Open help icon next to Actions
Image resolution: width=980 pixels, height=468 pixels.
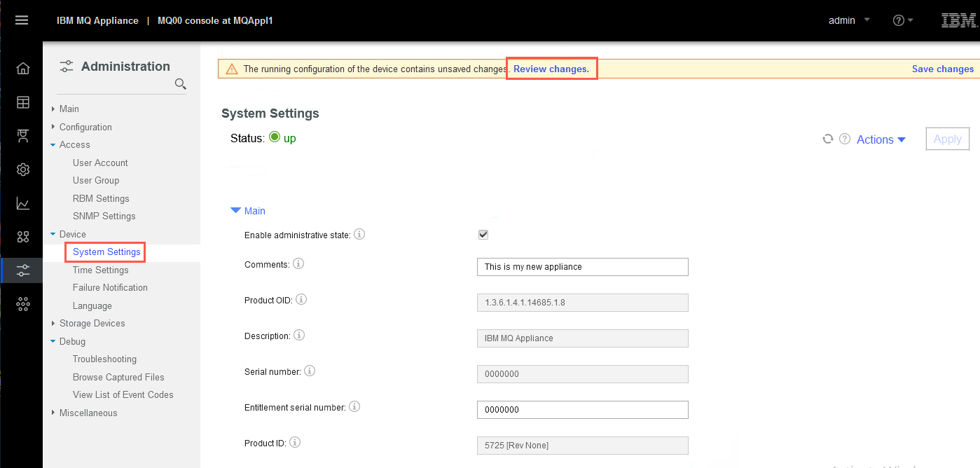point(845,139)
